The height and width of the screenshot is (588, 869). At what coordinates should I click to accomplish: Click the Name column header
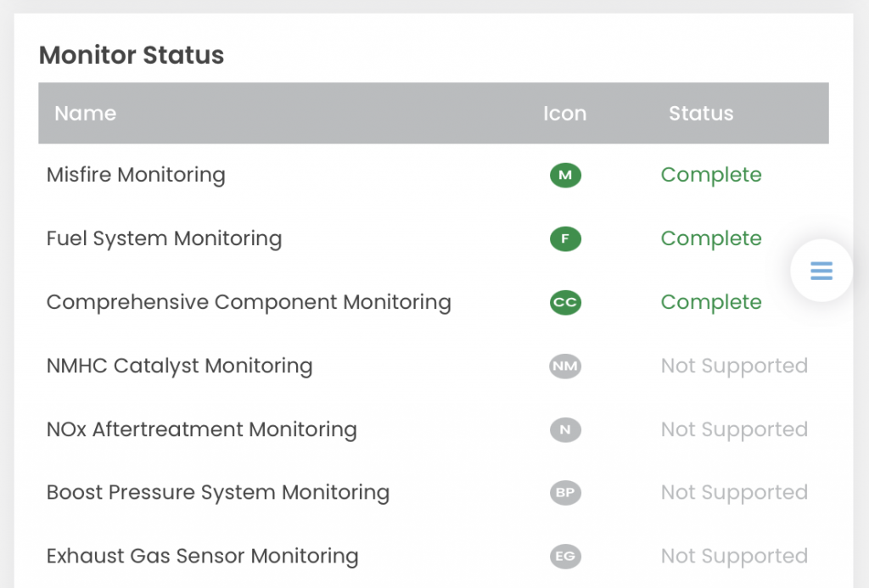coord(86,114)
